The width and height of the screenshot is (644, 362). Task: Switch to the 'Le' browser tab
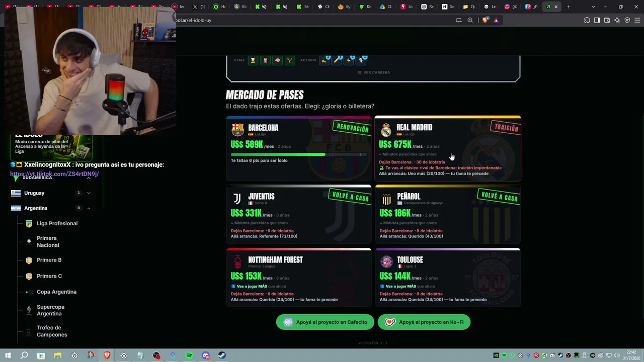490,7
